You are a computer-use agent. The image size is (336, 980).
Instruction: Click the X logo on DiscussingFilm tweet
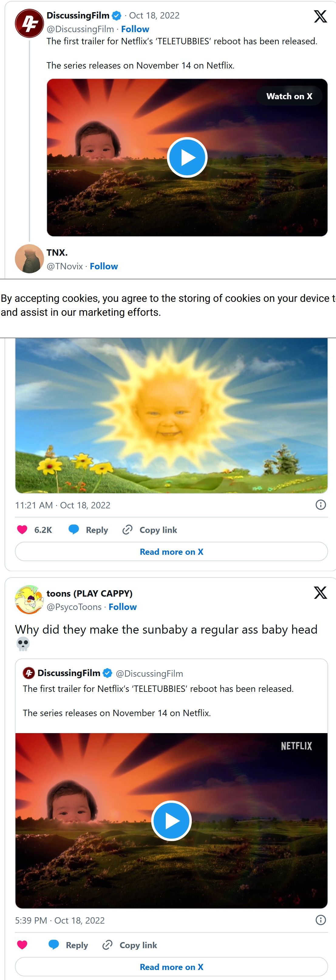point(320,16)
